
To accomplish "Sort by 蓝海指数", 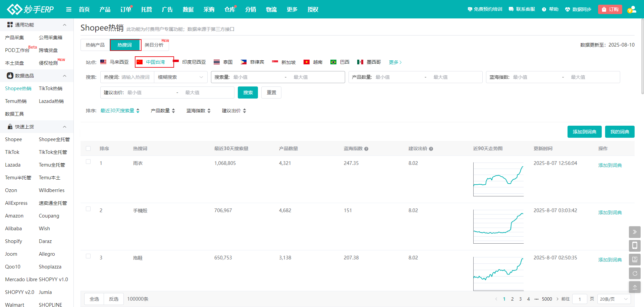I will 199,111.
